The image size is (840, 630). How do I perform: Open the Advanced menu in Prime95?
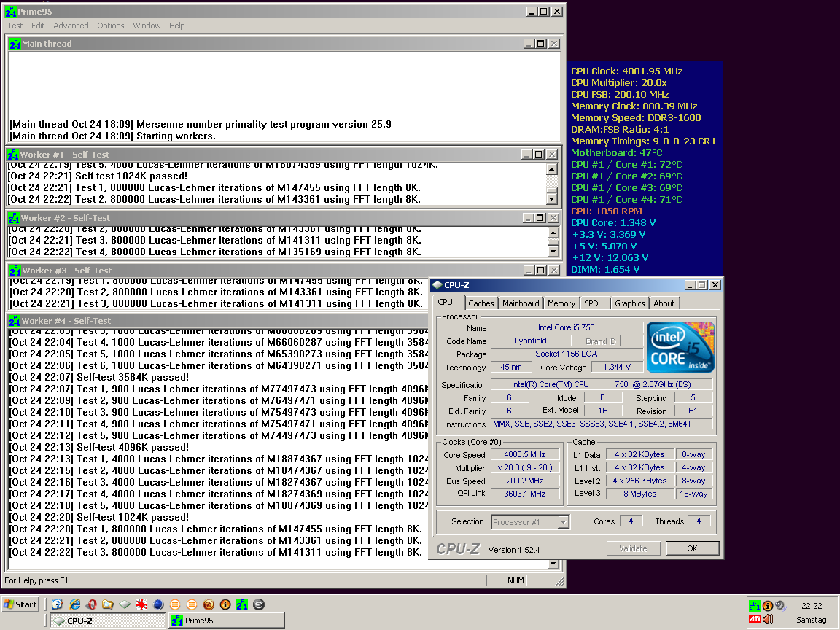71,26
